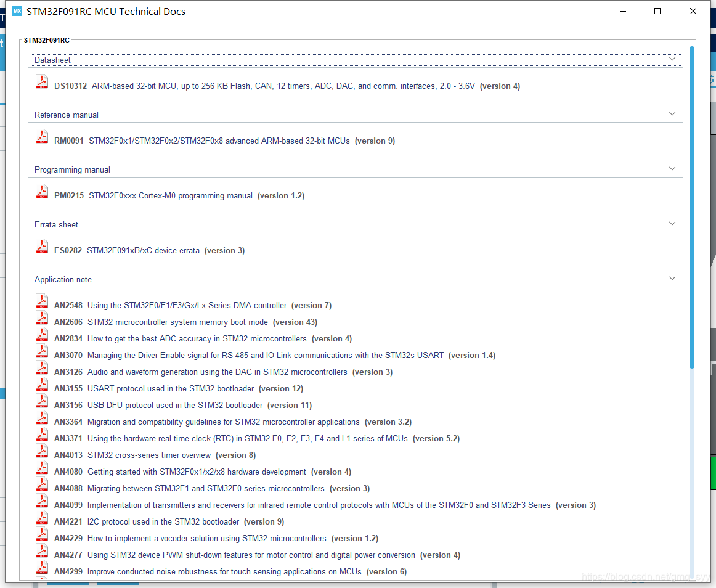Image resolution: width=716 pixels, height=588 pixels.
Task: Open AN2834 best ADC accuracy note
Action: click(203, 338)
